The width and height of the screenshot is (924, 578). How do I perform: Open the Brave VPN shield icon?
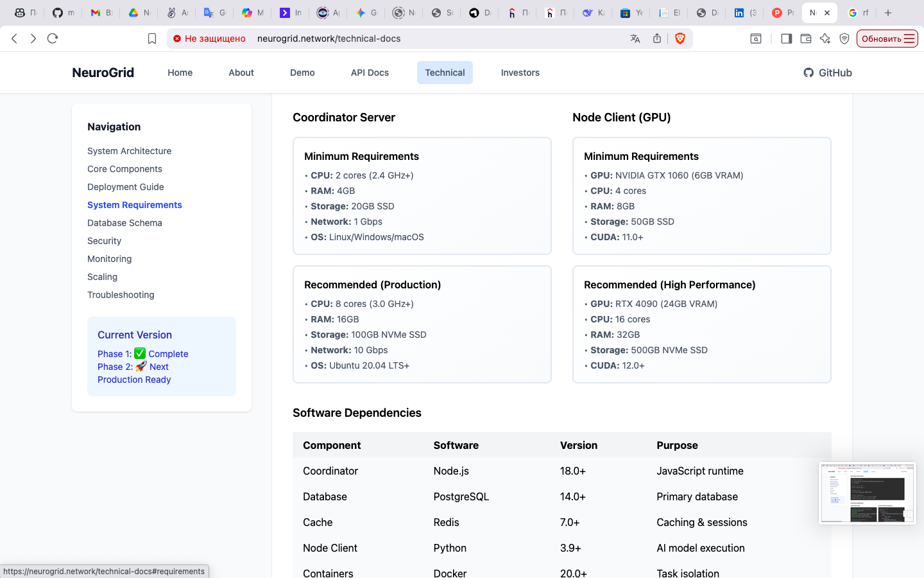click(844, 39)
